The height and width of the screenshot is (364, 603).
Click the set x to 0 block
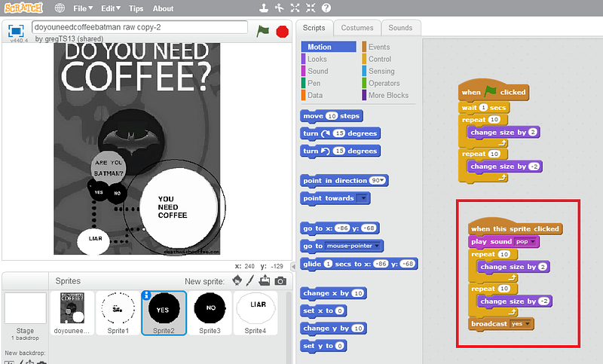tap(323, 311)
